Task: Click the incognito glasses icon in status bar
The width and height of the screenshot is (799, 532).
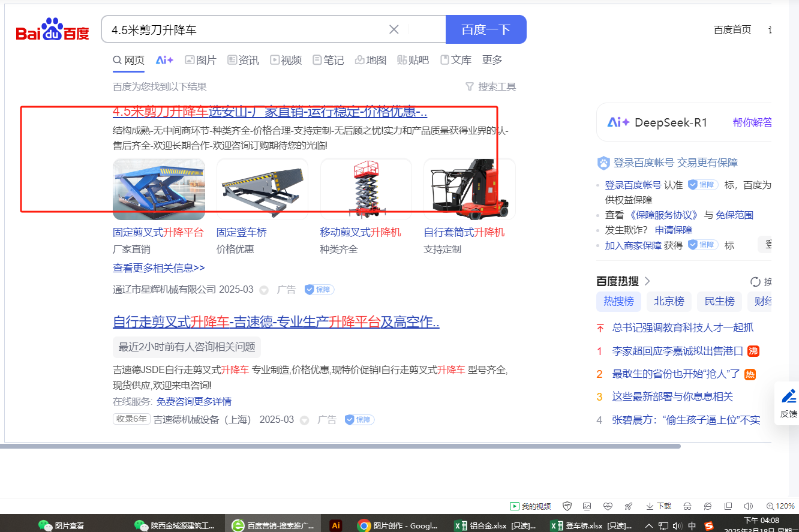Action: [687, 506]
